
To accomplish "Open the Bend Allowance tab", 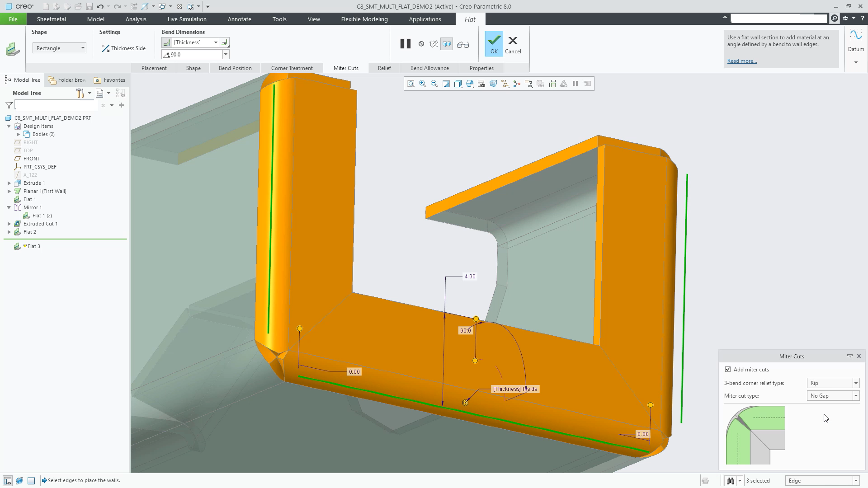I will (x=429, y=68).
